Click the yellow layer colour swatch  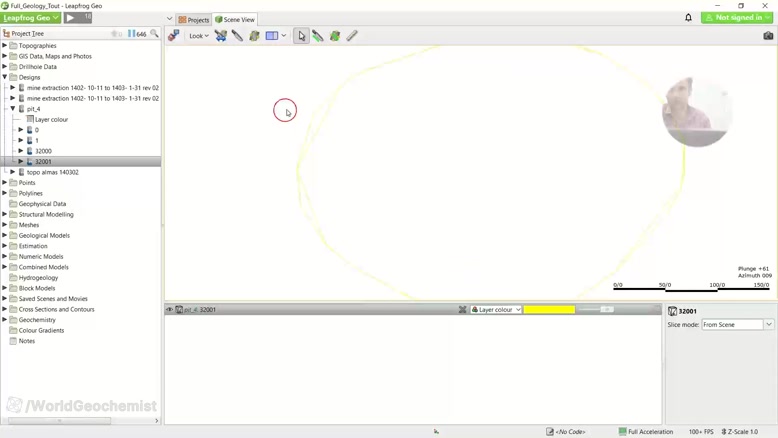(x=549, y=310)
